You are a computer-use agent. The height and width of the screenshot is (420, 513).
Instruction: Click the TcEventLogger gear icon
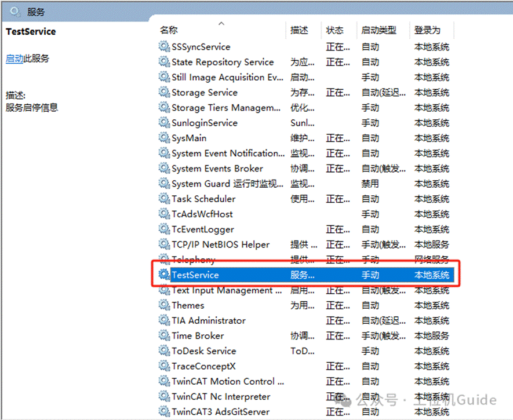click(x=164, y=229)
